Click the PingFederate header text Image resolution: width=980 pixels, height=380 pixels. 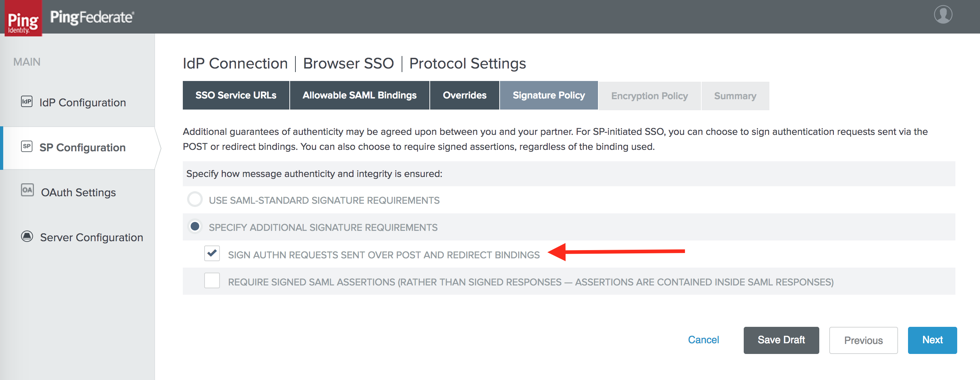tap(91, 17)
